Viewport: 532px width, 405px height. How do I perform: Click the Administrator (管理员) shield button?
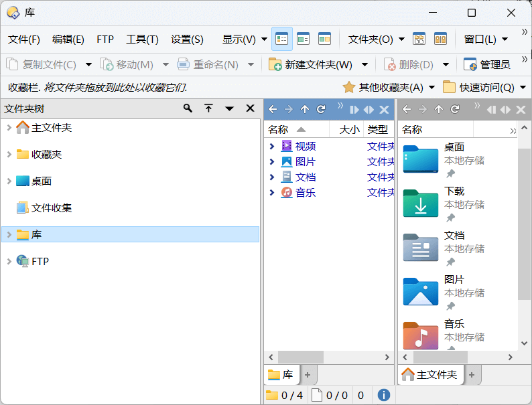487,64
